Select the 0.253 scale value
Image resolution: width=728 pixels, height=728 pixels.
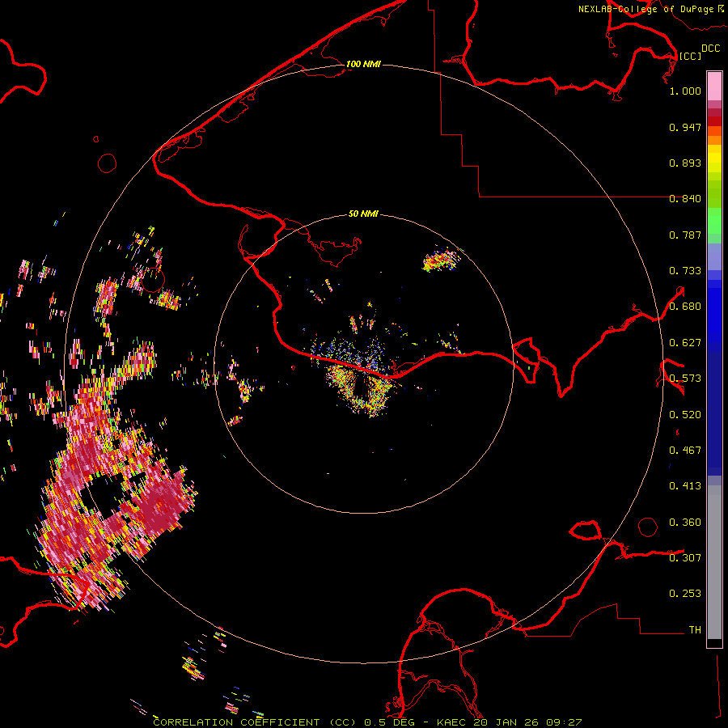685,594
